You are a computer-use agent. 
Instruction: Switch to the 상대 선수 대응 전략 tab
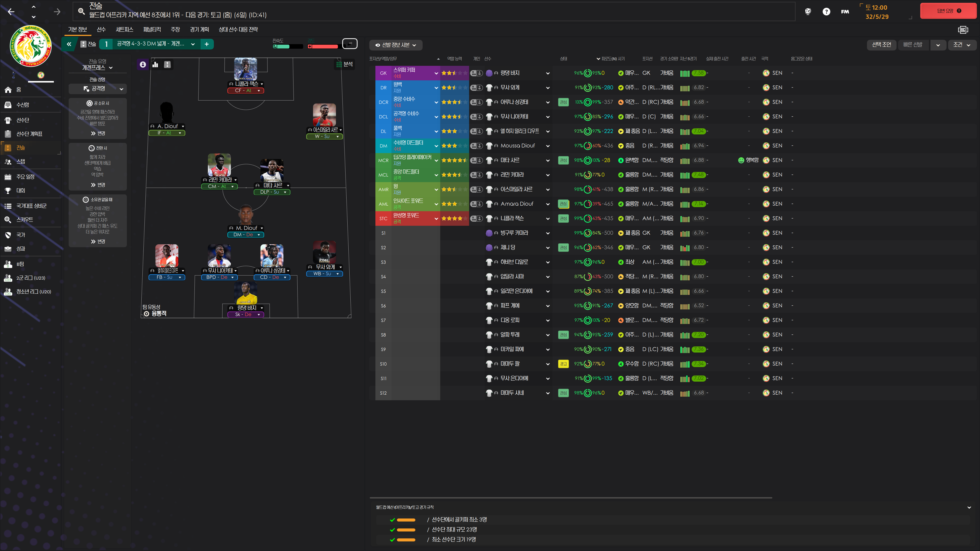pyautogui.click(x=238, y=29)
